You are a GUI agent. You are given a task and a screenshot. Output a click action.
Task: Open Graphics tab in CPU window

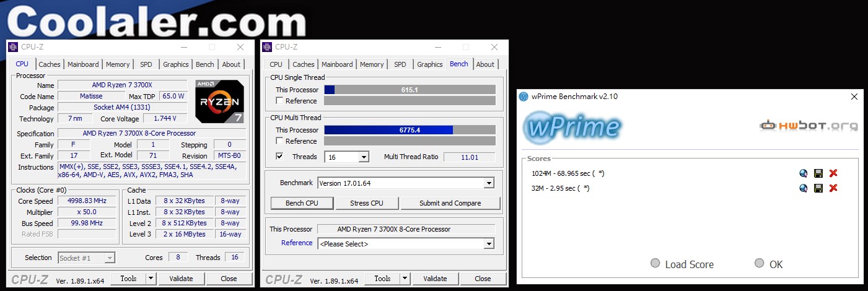(x=176, y=64)
